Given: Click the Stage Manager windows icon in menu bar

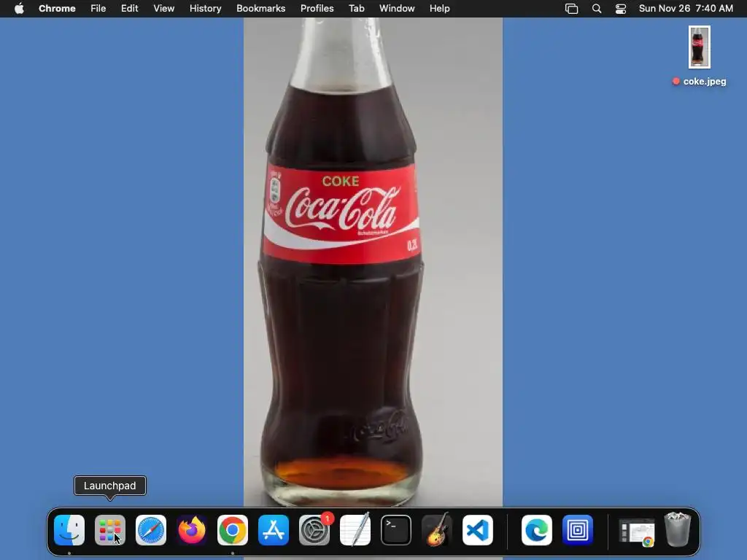Looking at the screenshot, I should [x=572, y=9].
